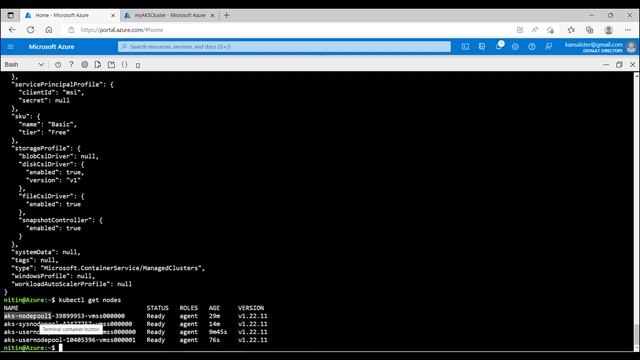Viewport: 640px width, 360px height.
Task: Go to the browser home page
Action: [49, 30]
